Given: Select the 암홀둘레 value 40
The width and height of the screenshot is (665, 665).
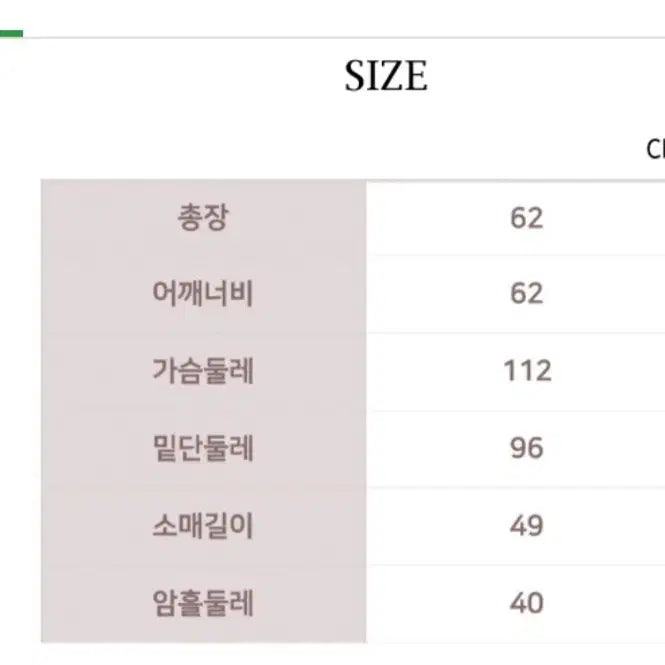Looking at the screenshot, I should click(x=526, y=603).
